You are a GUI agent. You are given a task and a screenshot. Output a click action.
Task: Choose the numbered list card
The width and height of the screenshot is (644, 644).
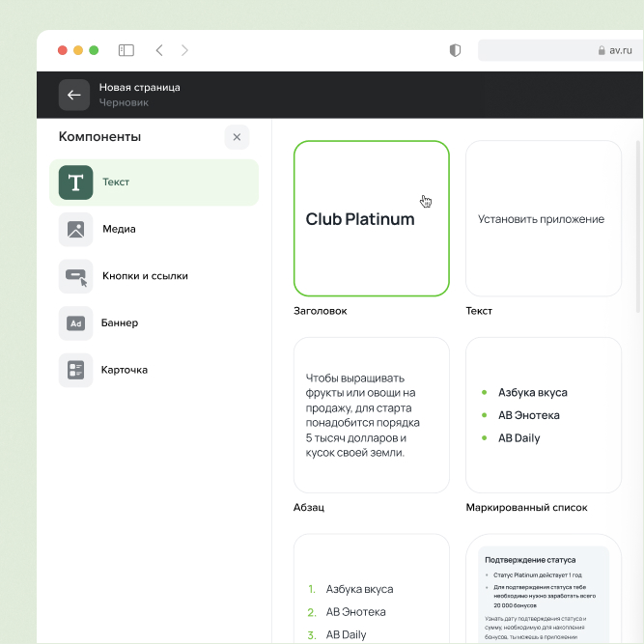tap(372, 589)
